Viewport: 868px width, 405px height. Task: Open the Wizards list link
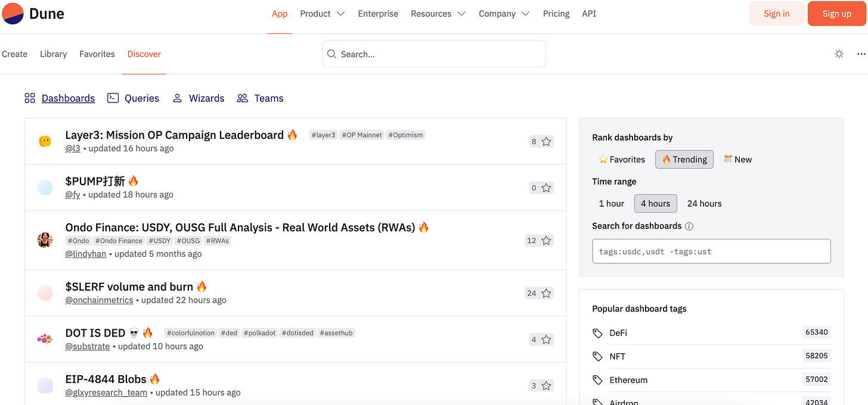coord(207,98)
